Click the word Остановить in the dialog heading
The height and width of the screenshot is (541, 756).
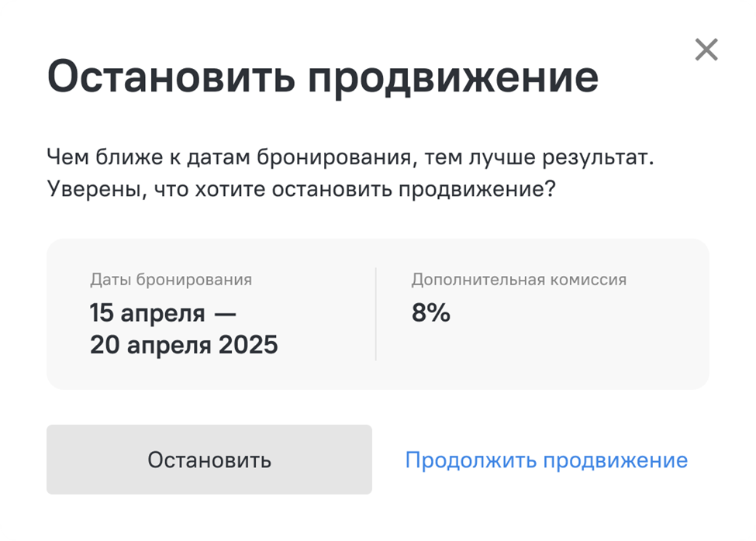(x=171, y=78)
